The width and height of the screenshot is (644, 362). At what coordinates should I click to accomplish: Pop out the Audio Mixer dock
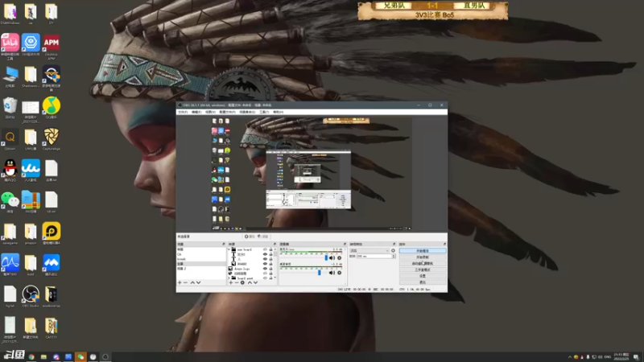(345, 245)
